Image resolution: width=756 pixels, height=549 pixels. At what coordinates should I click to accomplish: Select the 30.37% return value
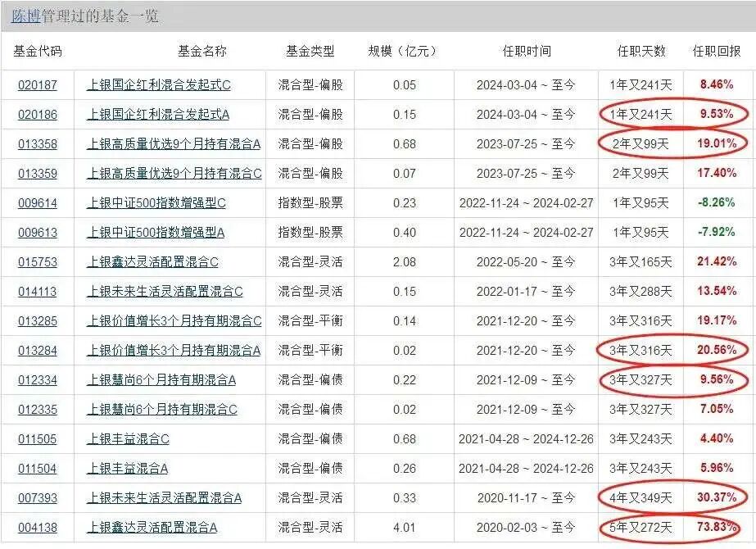[717, 497]
